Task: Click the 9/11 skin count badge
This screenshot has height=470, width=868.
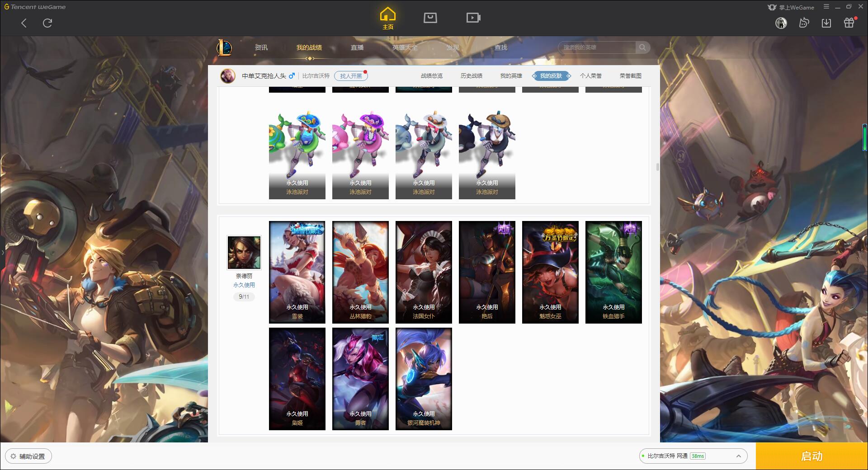Action: [x=244, y=297]
